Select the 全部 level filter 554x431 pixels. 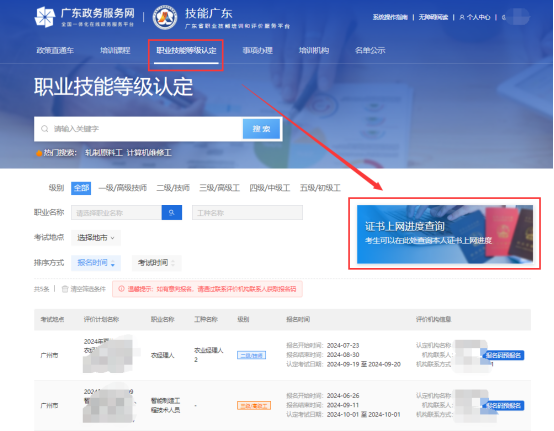[x=81, y=188]
